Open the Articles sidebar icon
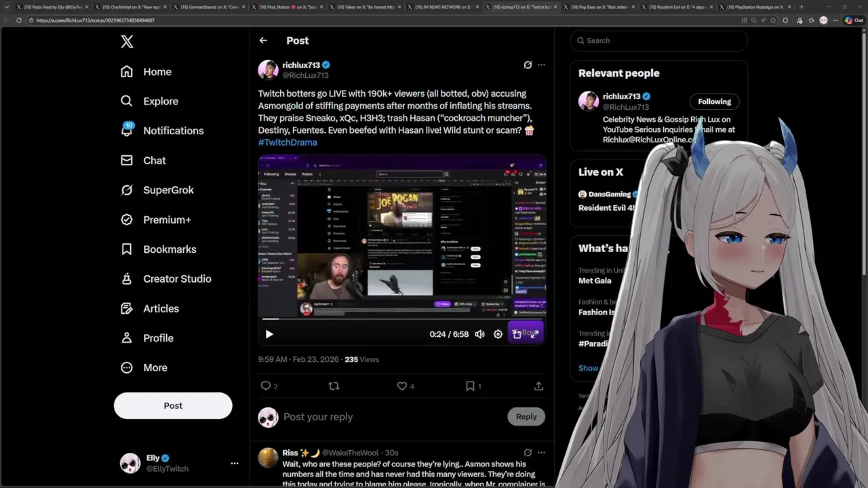Viewport: 868px width, 488px height. point(127,308)
